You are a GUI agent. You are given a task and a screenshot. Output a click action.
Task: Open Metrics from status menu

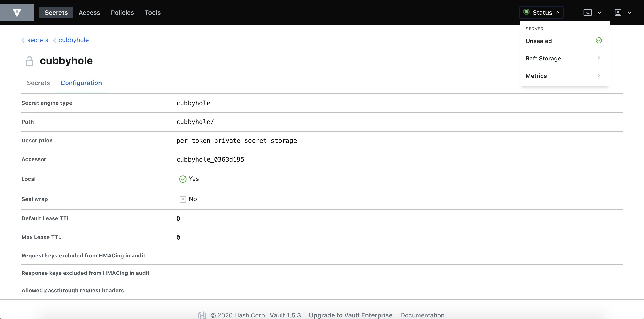[x=564, y=76]
